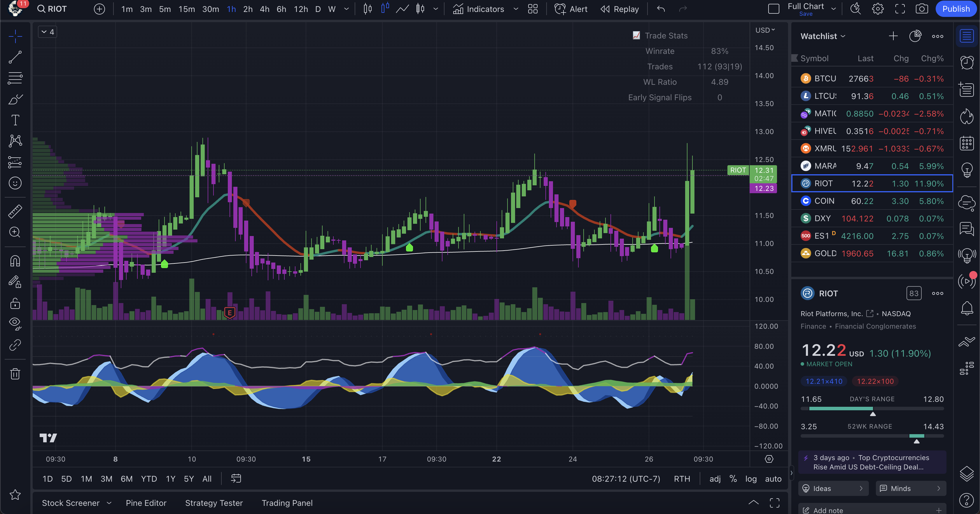The width and height of the screenshot is (980, 514).
Task: Open the layout setup square icon
Action: click(773, 9)
